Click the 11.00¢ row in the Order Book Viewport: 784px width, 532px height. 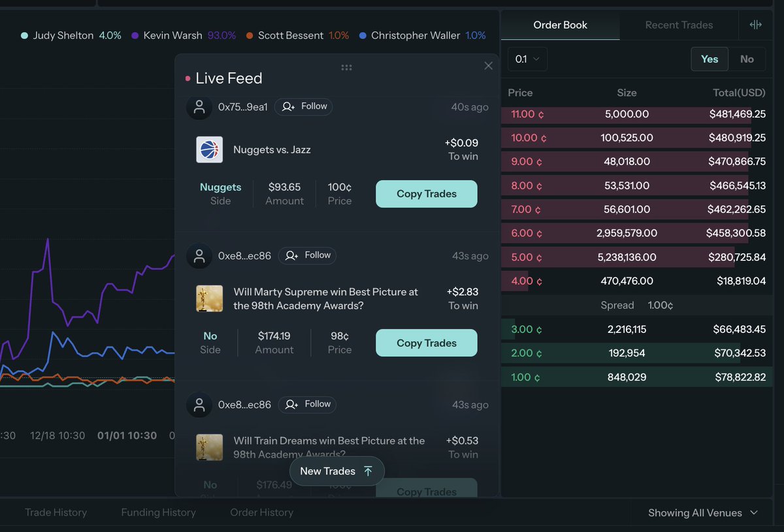pyautogui.click(x=637, y=114)
